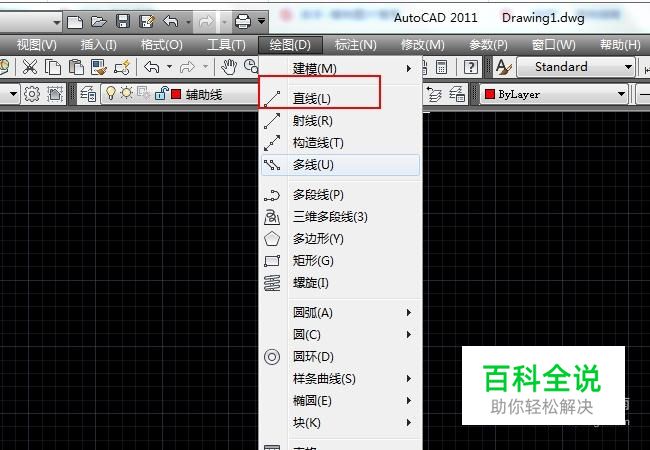The image size is (650, 450).
Task: Open the 工具(T) menu
Action: click(226, 44)
